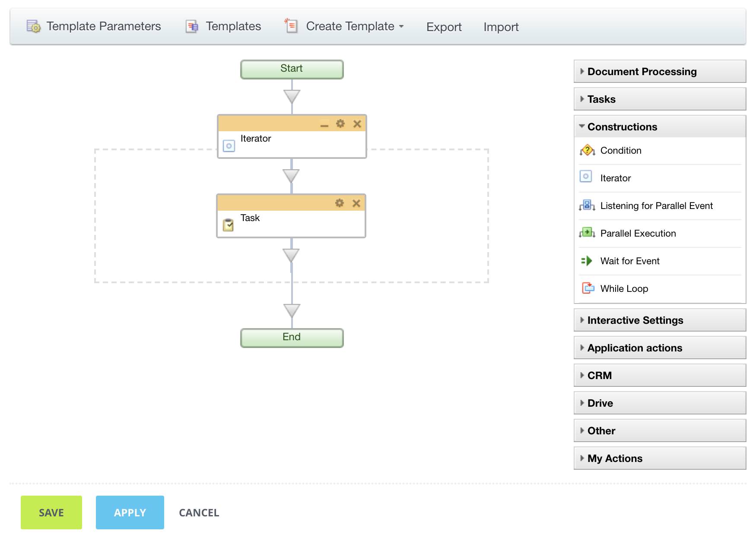Image resolution: width=756 pixels, height=544 pixels.
Task: Select the Parallel Execution icon
Action: 587,233
